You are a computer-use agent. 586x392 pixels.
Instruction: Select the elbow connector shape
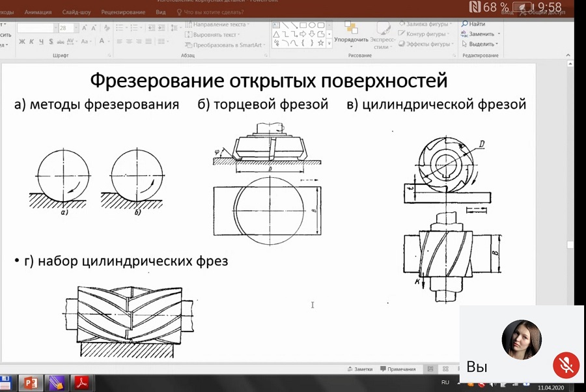(x=286, y=35)
